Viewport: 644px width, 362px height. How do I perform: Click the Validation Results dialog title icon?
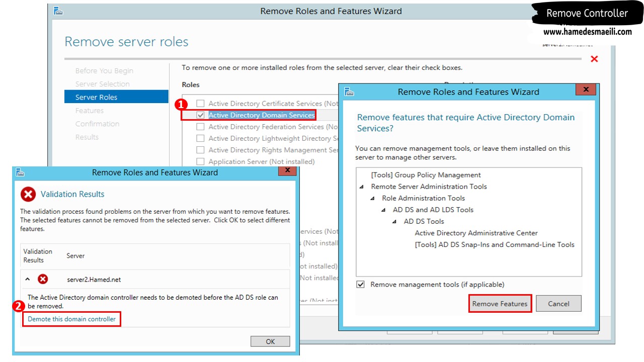(x=20, y=172)
